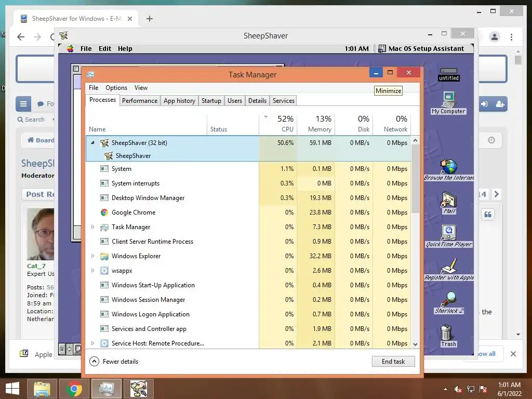Click Fewer details collapse arrow
Image resolution: width=532 pixels, height=399 pixels.
pyautogui.click(x=94, y=362)
